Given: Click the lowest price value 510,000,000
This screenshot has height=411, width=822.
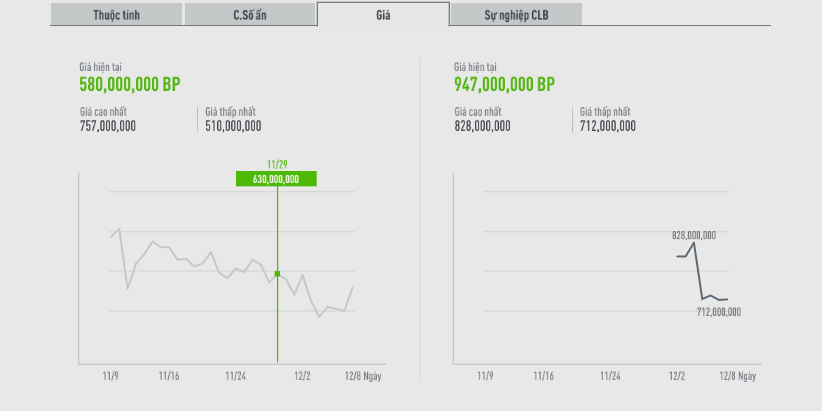Looking at the screenshot, I should point(233,126).
